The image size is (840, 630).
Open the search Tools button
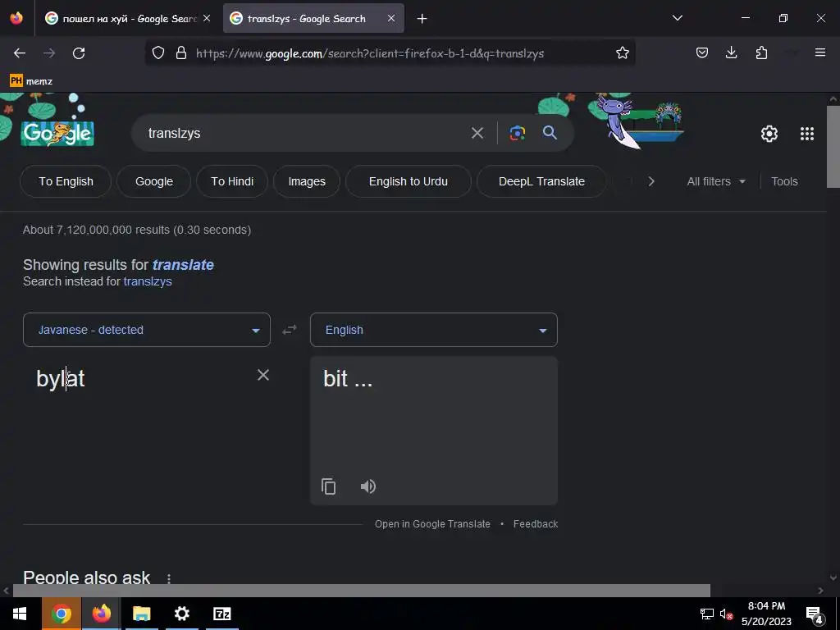click(784, 181)
